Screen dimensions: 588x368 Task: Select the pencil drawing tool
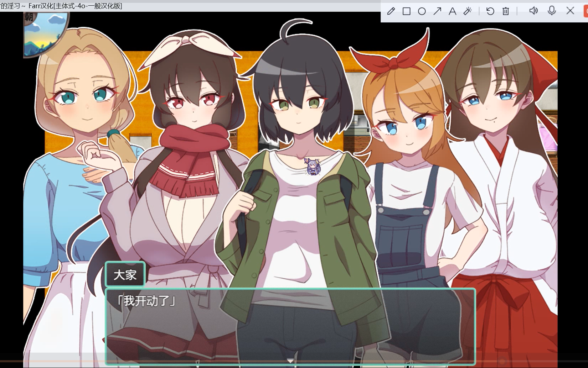(391, 11)
